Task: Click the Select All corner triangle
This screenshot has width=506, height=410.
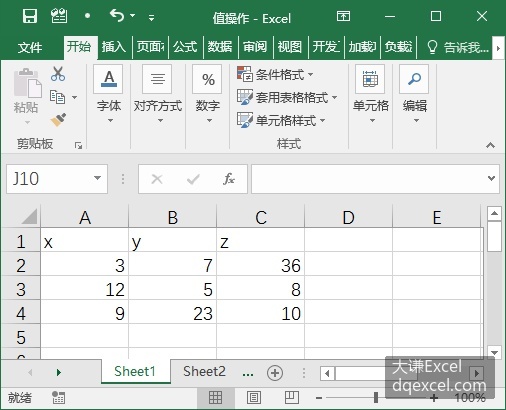Action: 29,216
